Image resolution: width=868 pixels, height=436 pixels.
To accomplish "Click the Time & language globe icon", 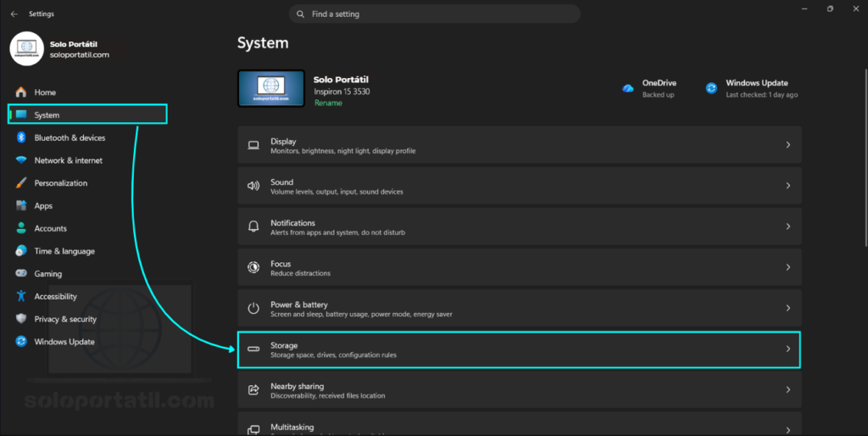I will 21,251.
